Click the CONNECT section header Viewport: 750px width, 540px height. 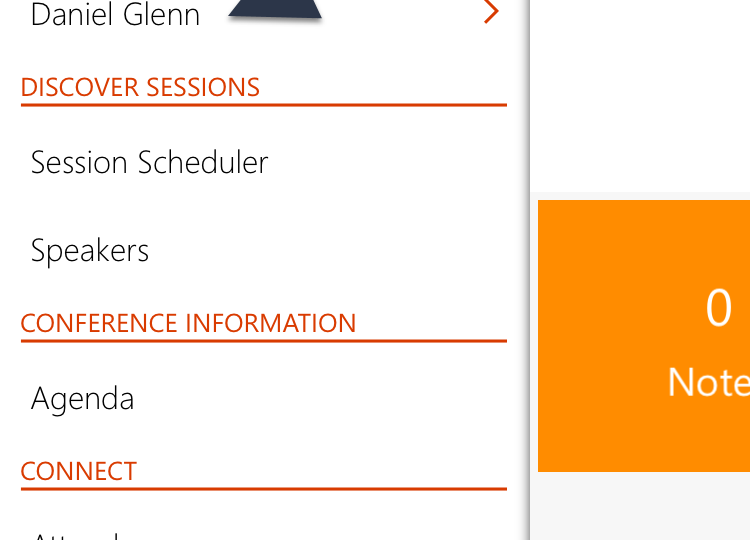[x=78, y=471]
